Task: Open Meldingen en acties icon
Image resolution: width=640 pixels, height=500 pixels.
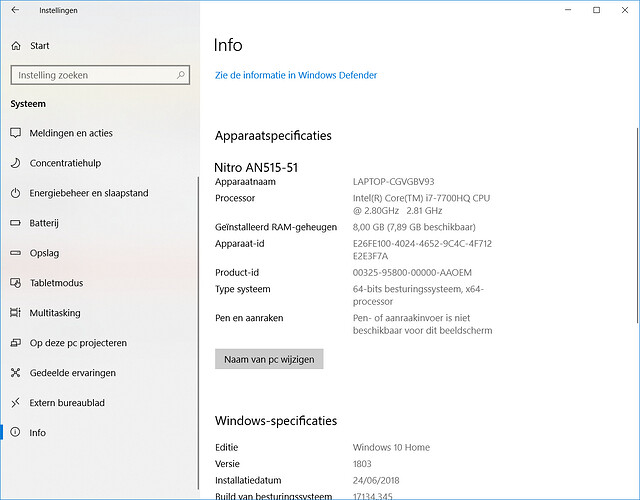Action: tap(16, 133)
